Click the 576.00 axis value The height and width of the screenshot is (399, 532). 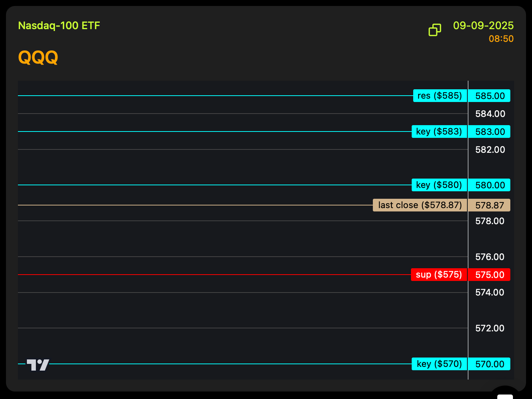click(x=490, y=257)
